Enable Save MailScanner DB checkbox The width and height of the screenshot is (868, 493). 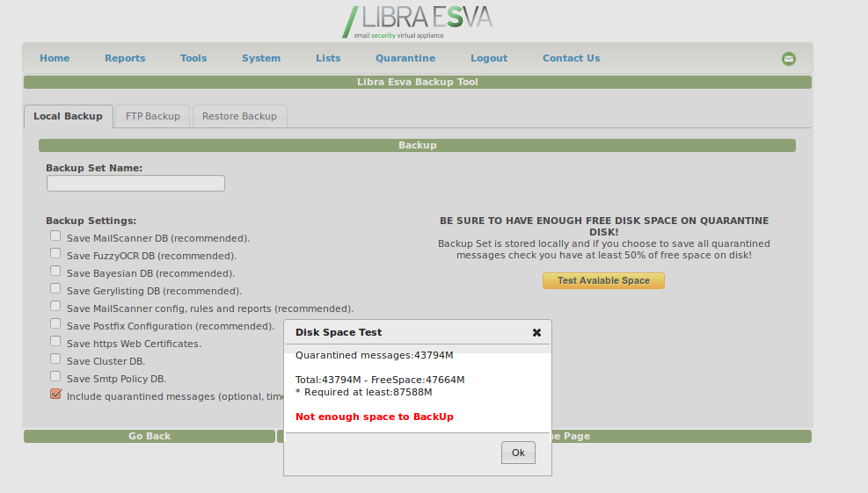click(x=55, y=236)
